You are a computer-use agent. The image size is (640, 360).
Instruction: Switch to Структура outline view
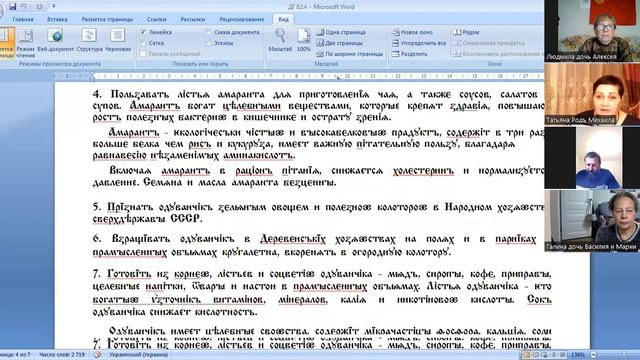point(89,40)
